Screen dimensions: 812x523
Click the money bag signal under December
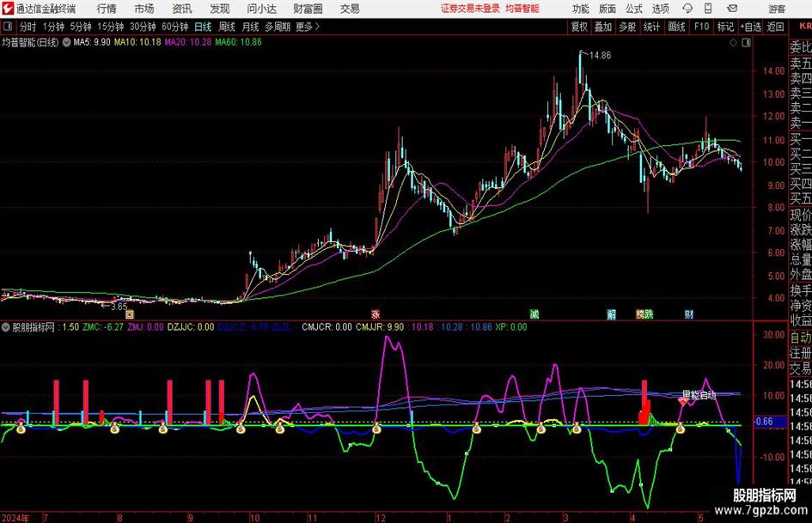click(376, 429)
